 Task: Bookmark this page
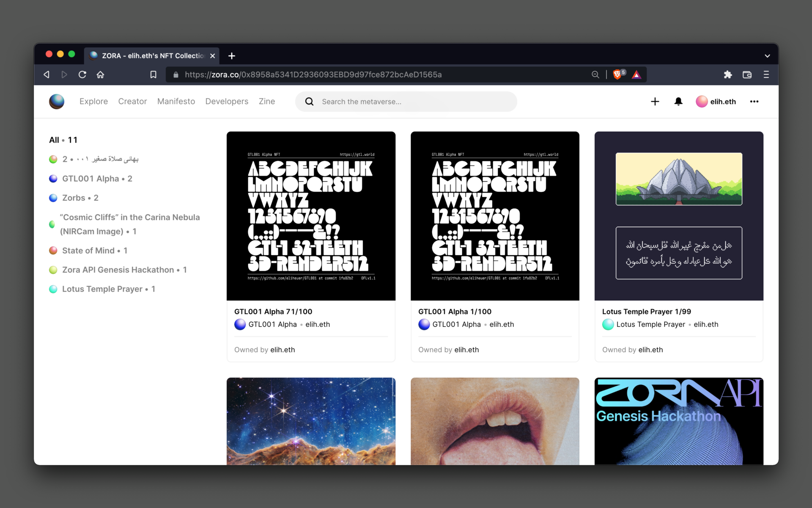[x=154, y=75]
